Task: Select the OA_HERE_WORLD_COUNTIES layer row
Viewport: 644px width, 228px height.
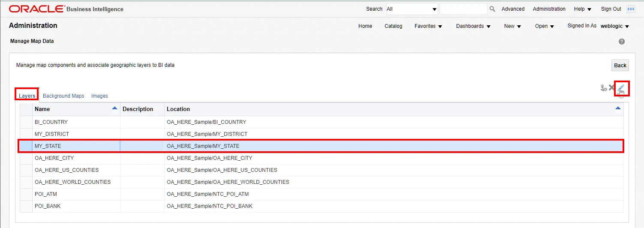Action: 322,182
